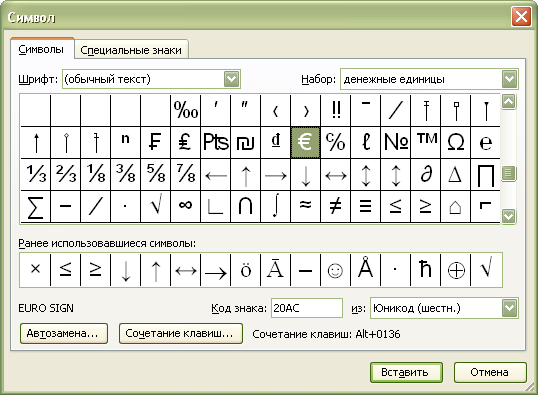Choose the intersection ∩ symbol
Screen dimensions: 538x395
pos(245,207)
